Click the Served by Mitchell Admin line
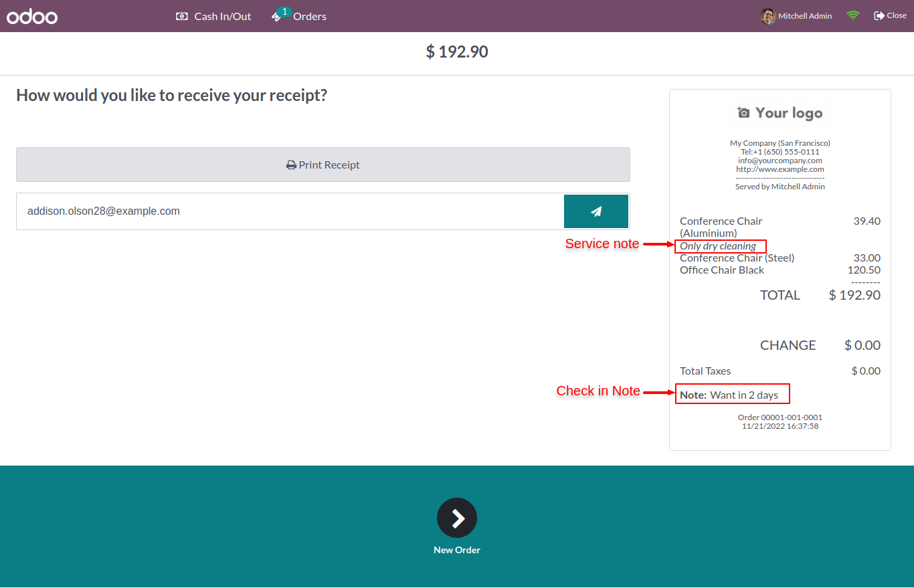The image size is (914, 588). [x=780, y=187]
